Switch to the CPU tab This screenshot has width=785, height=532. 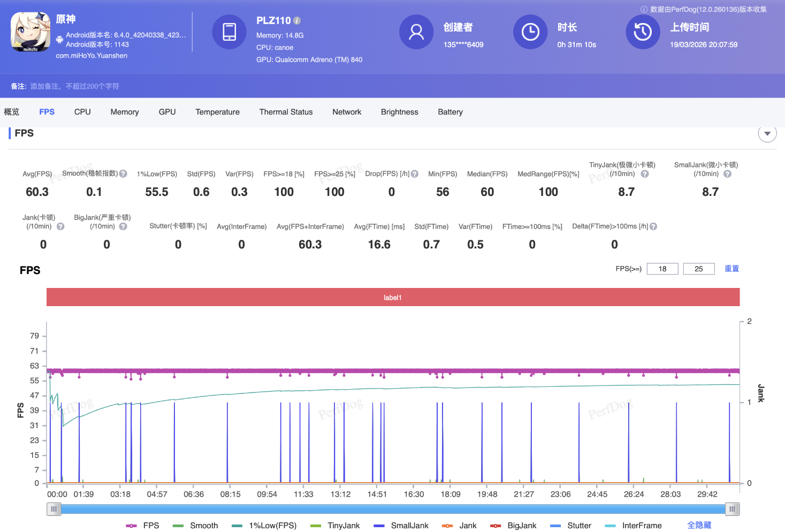coord(82,112)
